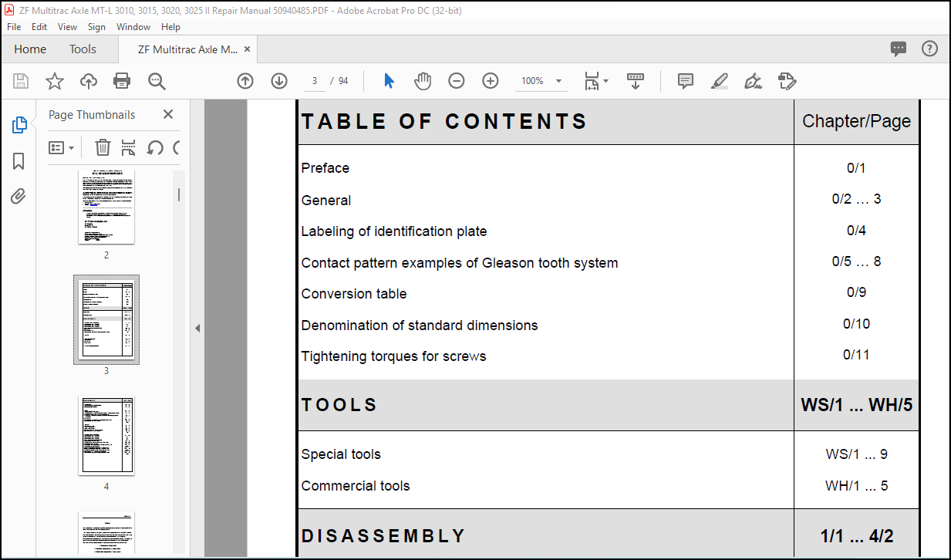Activate the Hand pan tool
This screenshot has width=951, height=560.
click(x=423, y=81)
